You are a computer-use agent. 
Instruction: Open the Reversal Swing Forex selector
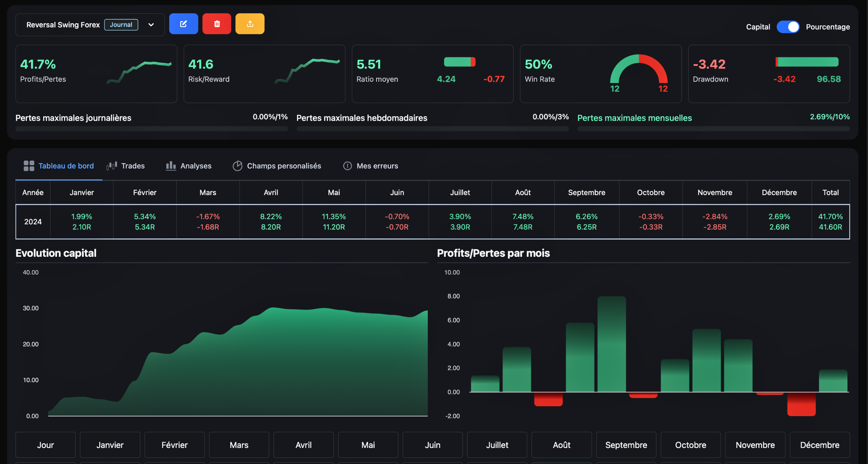tap(63, 25)
